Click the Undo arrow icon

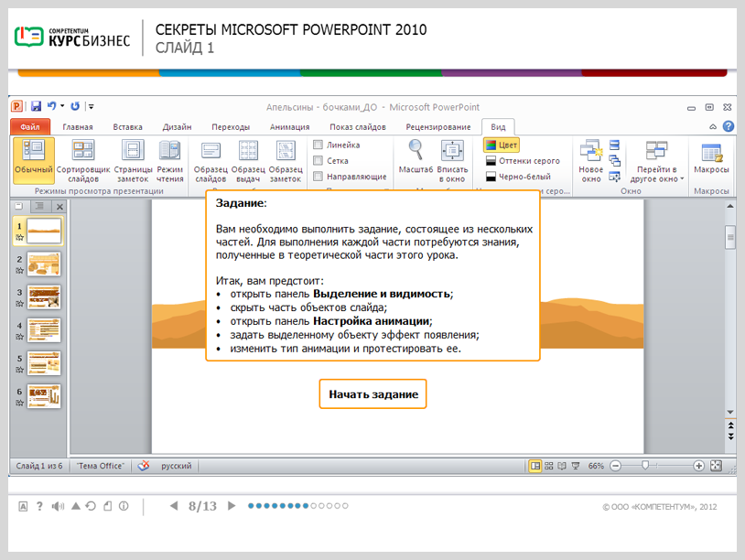[x=51, y=106]
